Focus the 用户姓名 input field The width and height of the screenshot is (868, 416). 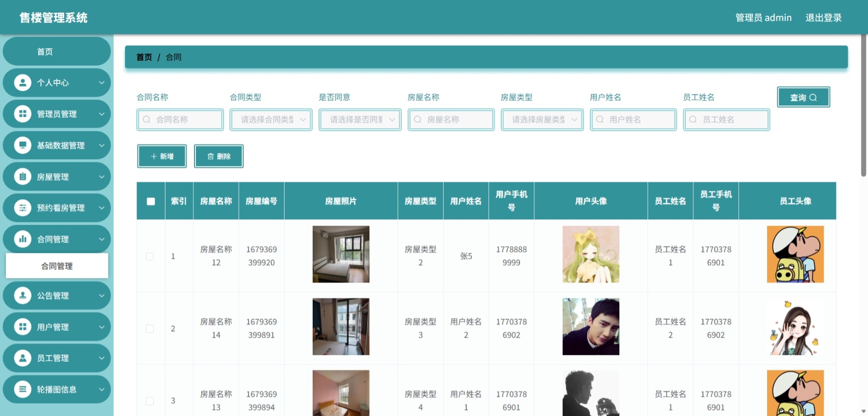[x=633, y=119]
